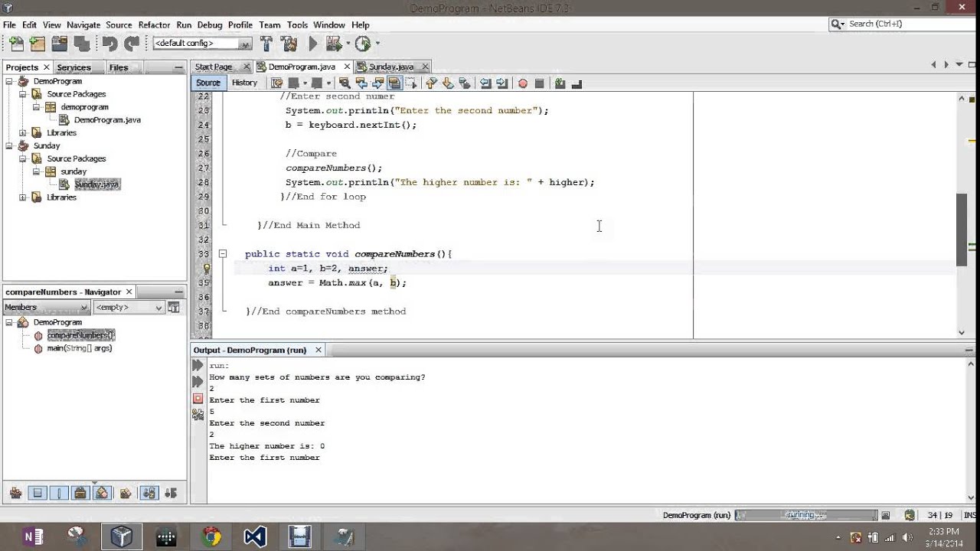The image size is (980, 551).
Task: Toggle Toggle Bookmark icon in editor toolbar
Action: click(x=465, y=83)
